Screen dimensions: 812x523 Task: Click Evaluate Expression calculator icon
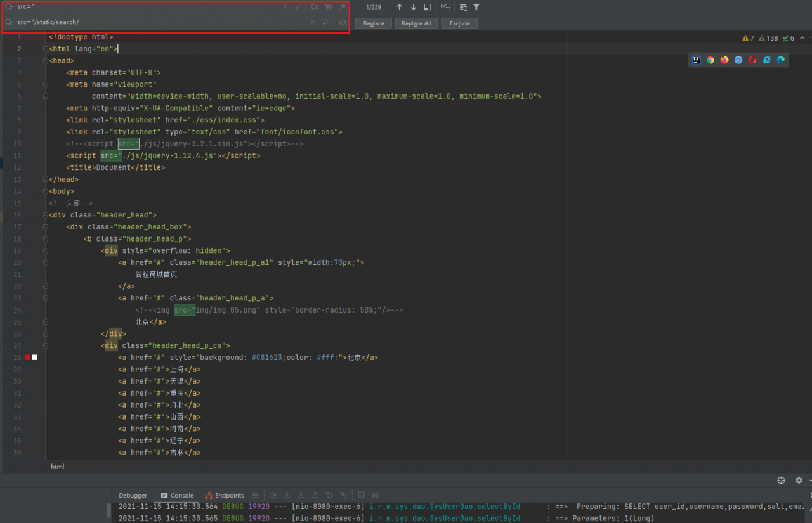361,495
